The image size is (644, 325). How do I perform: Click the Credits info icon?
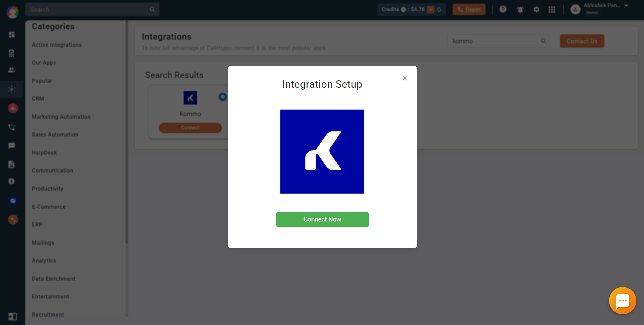point(403,9)
